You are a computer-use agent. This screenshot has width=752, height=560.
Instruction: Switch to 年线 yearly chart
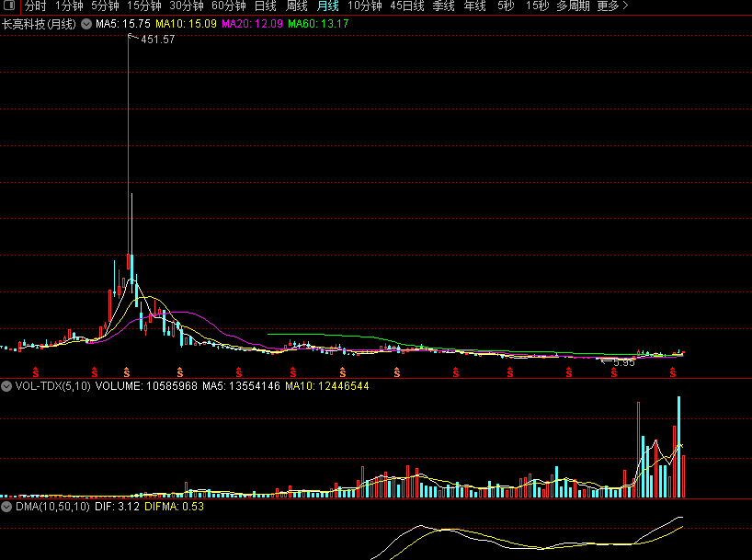pos(474,6)
